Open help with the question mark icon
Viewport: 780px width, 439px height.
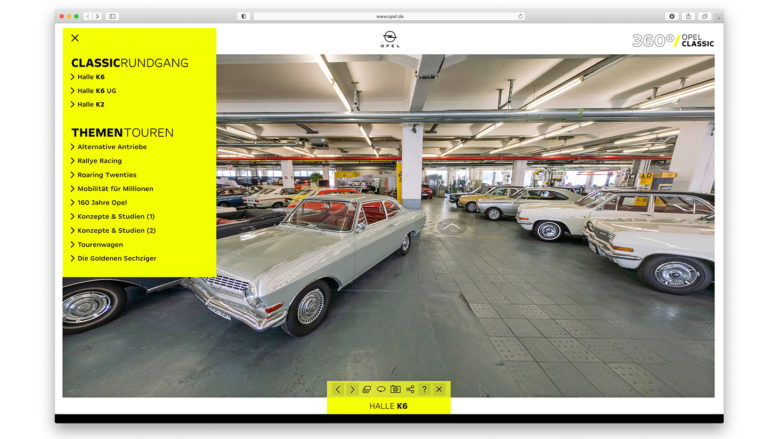tap(424, 389)
